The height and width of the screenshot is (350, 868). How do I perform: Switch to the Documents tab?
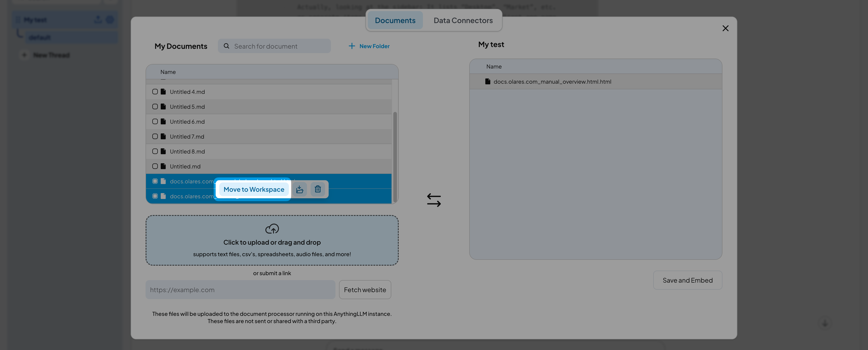tap(395, 20)
